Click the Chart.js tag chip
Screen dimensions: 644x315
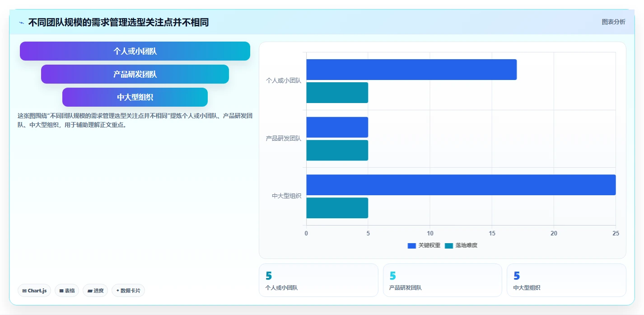34,291
